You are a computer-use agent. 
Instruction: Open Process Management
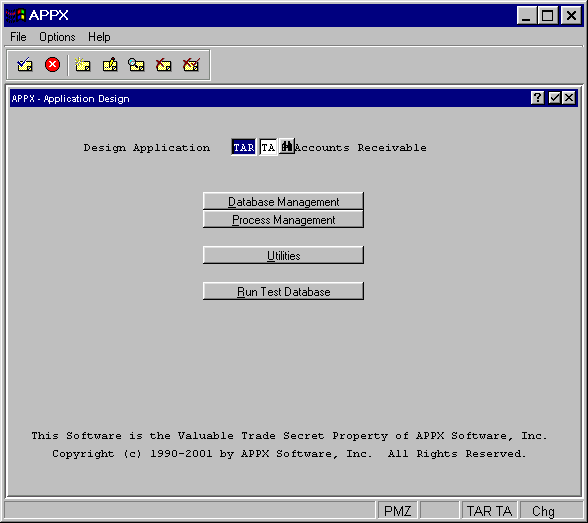pyautogui.click(x=284, y=219)
